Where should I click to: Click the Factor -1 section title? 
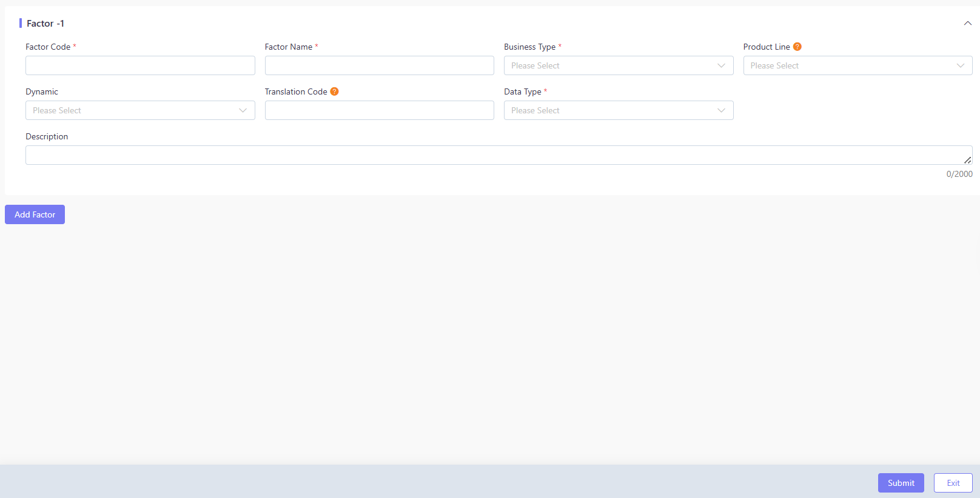(45, 24)
